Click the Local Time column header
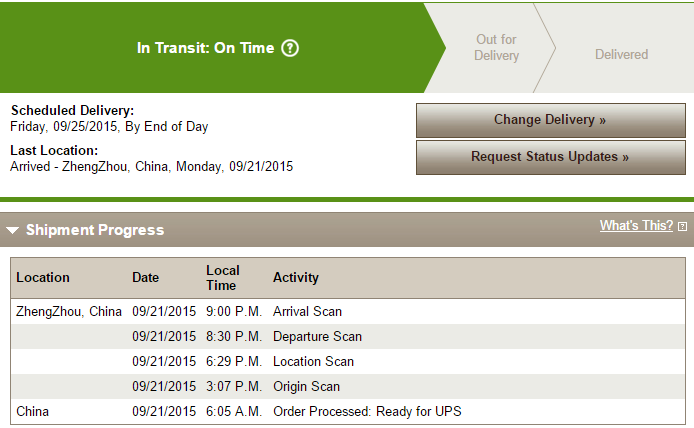The height and width of the screenshot is (428, 694). point(223,278)
